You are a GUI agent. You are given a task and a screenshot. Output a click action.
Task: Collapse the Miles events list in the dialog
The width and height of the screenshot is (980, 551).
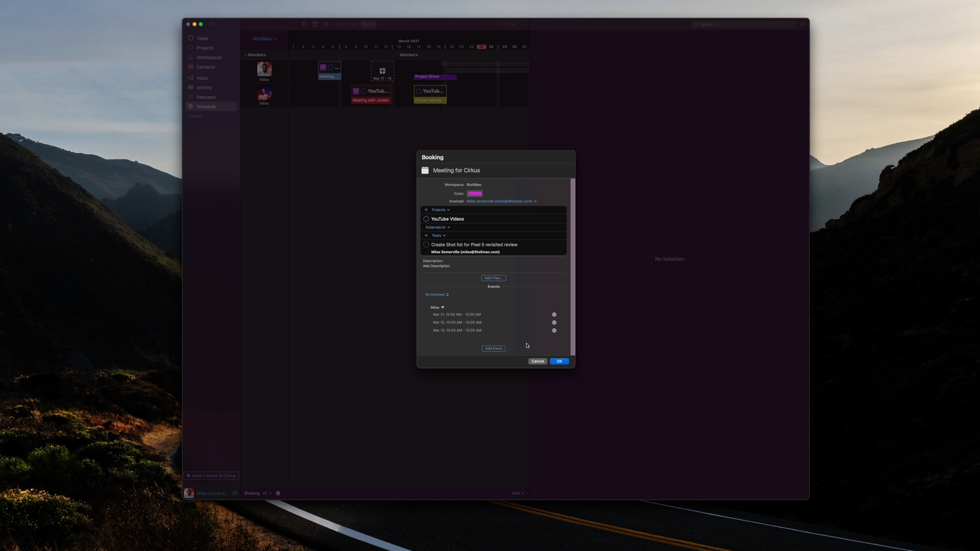[443, 307]
